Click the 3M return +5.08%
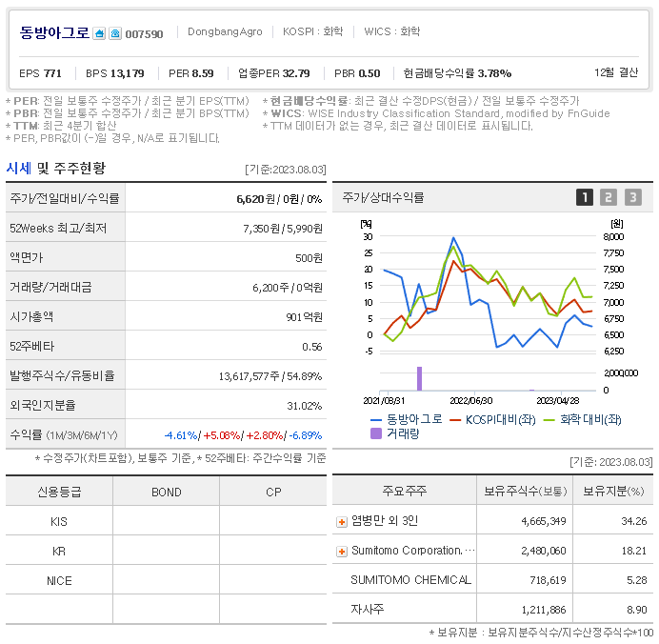The width and height of the screenshot is (659, 644). coord(222,435)
